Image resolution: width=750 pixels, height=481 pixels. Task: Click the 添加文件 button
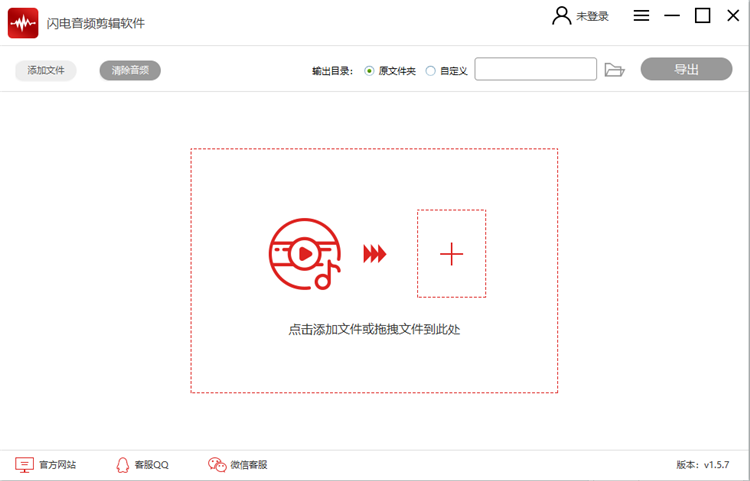[46, 71]
